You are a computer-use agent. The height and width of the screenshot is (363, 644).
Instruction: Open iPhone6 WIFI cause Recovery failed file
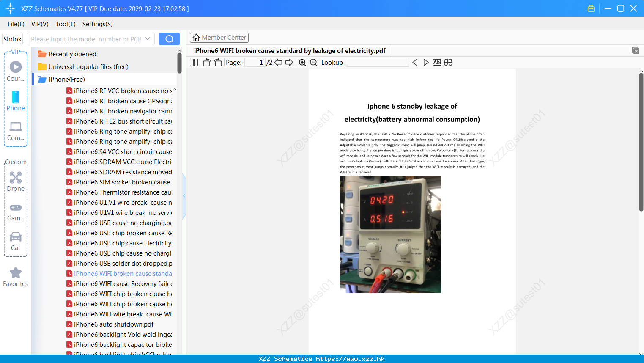click(x=119, y=284)
